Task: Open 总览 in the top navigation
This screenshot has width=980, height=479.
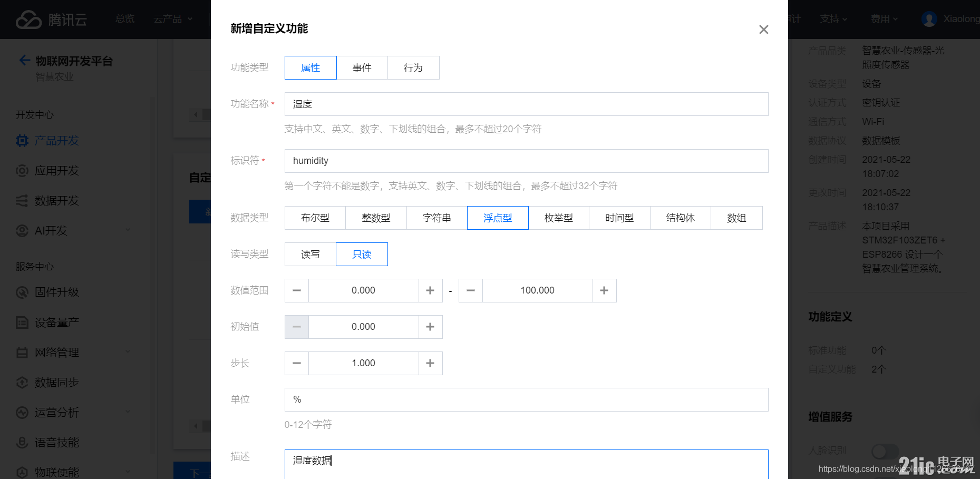Action: (x=125, y=19)
